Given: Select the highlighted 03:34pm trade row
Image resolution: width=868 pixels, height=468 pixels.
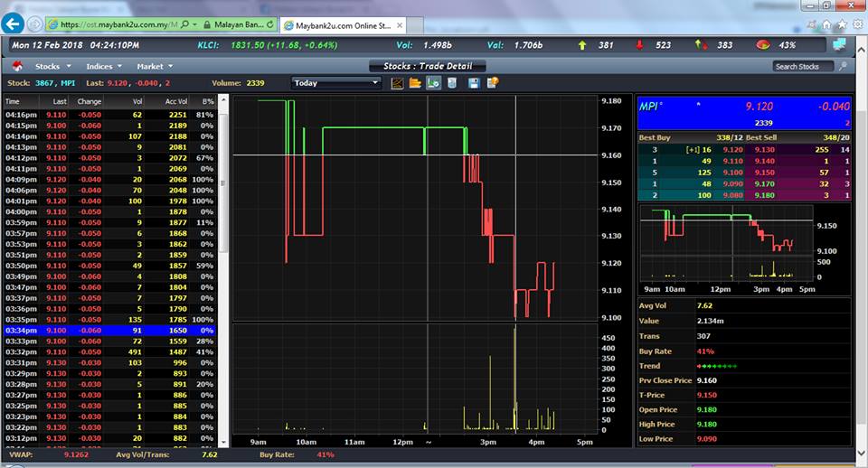Looking at the screenshot, I should point(109,331).
